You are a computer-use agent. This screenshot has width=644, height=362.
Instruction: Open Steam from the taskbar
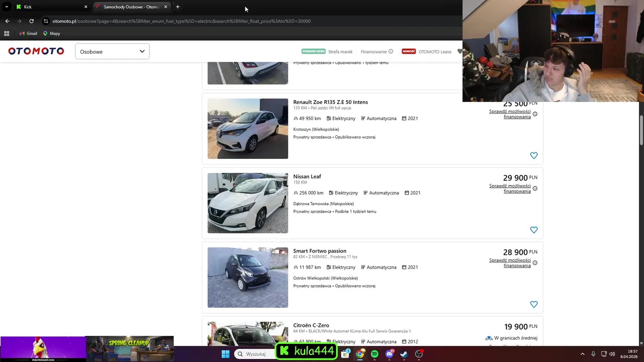(404, 354)
